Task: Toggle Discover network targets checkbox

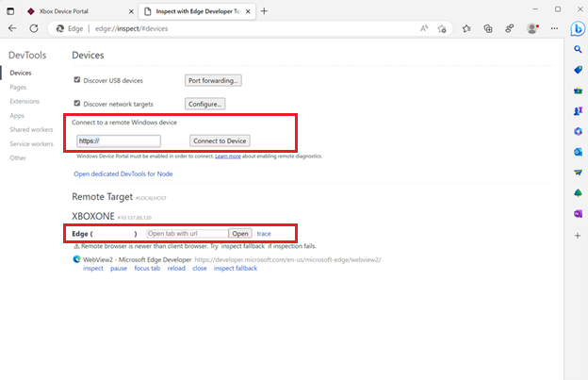Action: point(77,103)
